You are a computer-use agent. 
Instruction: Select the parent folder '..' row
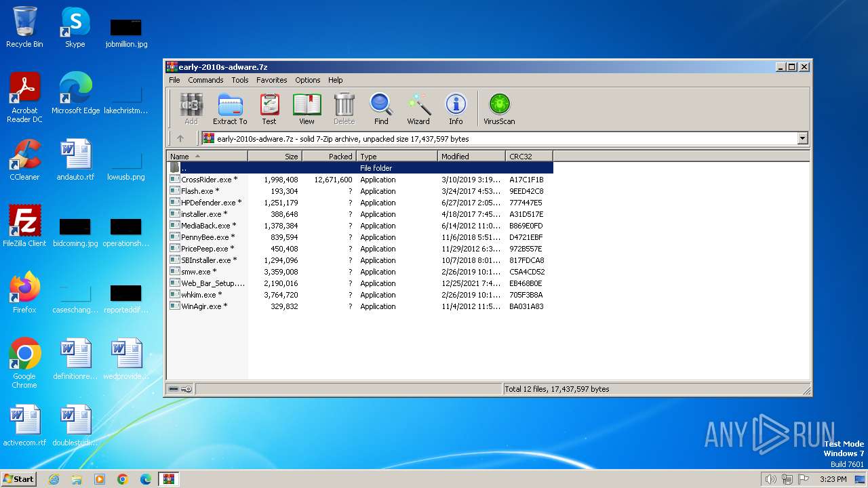pyautogui.click(x=360, y=168)
